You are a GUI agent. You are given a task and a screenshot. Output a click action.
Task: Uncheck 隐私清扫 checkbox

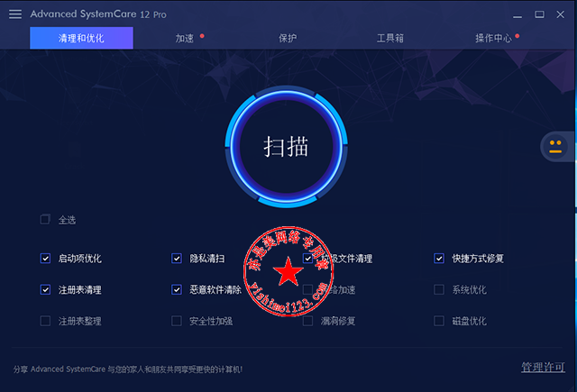pyautogui.click(x=177, y=259)
